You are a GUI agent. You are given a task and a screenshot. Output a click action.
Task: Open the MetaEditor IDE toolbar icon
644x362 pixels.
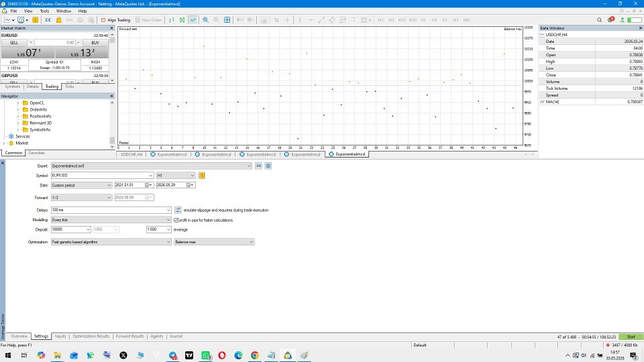[48, 19]
